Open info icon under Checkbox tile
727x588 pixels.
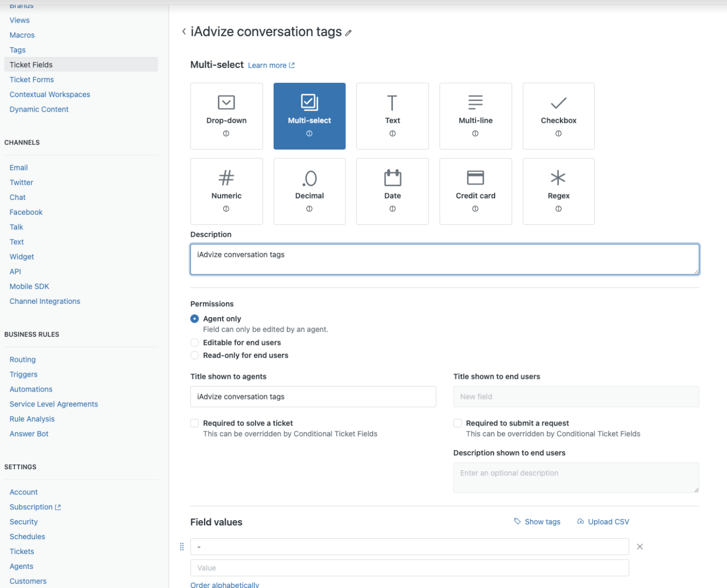558,134
